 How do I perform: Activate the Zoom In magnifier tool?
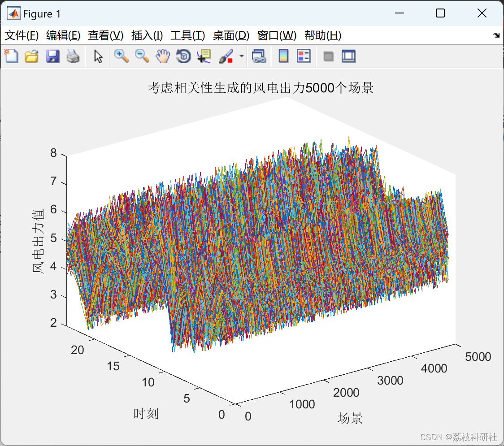[121, 56]
